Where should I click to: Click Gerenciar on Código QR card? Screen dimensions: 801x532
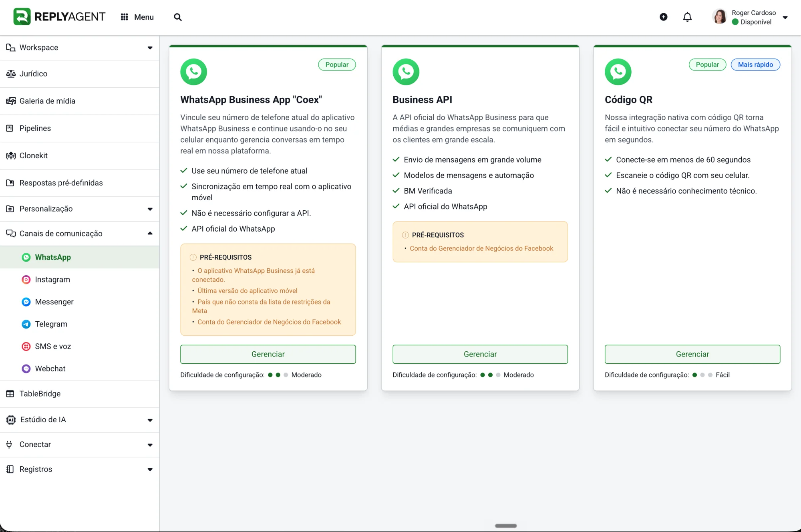tap(692, 354)
